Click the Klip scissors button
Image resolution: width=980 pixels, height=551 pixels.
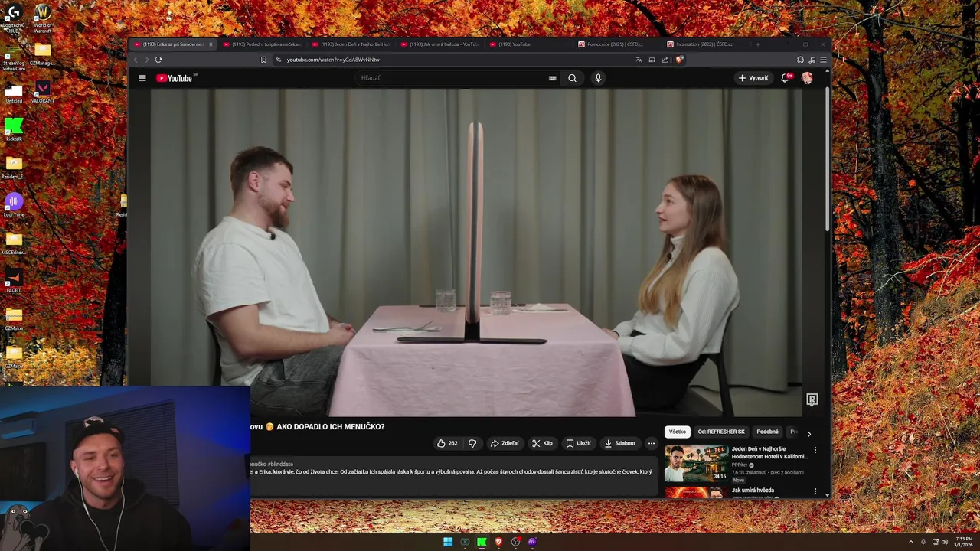(x=542, y=443)
